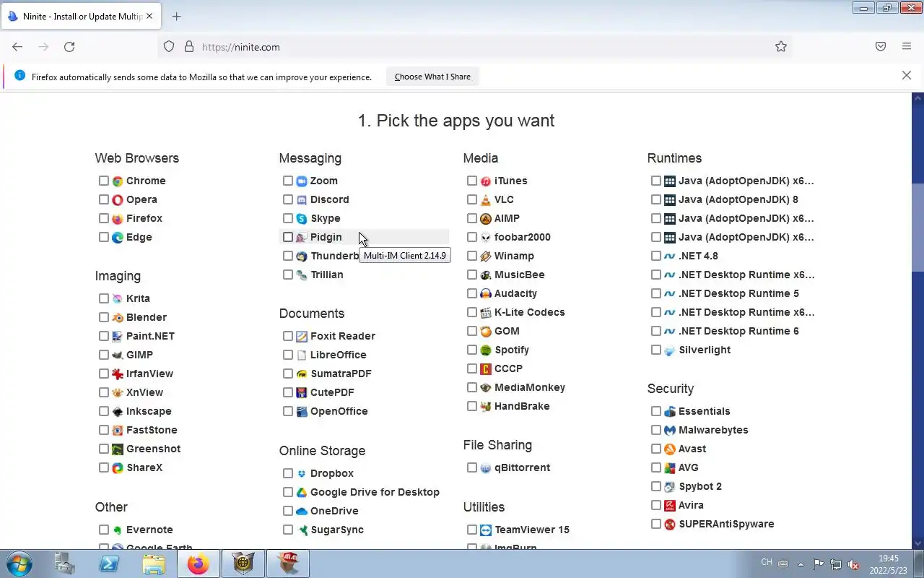Click the ninite.com address bar
This screenshot has width=924, height=578.
[474, 47]
